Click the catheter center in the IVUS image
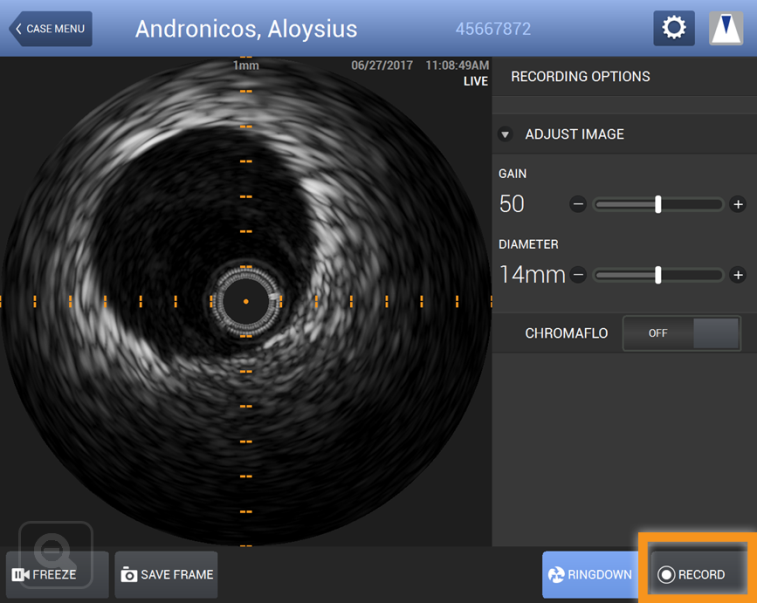 (246, 301)
